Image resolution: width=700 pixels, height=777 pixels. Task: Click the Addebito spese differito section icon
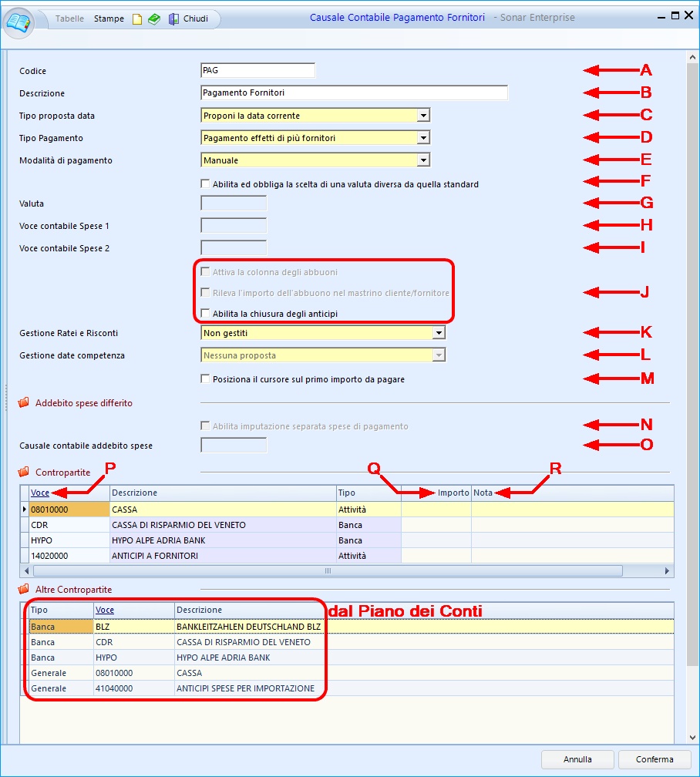(24, 403)
